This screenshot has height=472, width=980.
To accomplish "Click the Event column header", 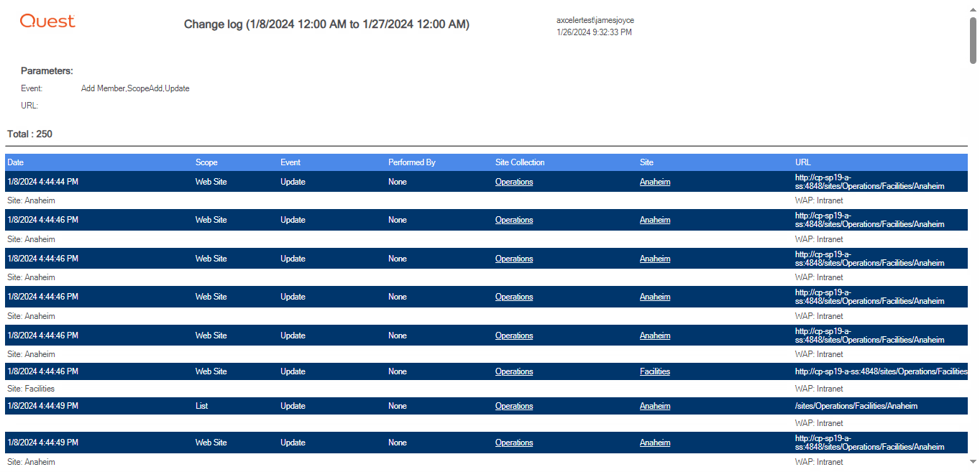I will [x=290, y=162].
